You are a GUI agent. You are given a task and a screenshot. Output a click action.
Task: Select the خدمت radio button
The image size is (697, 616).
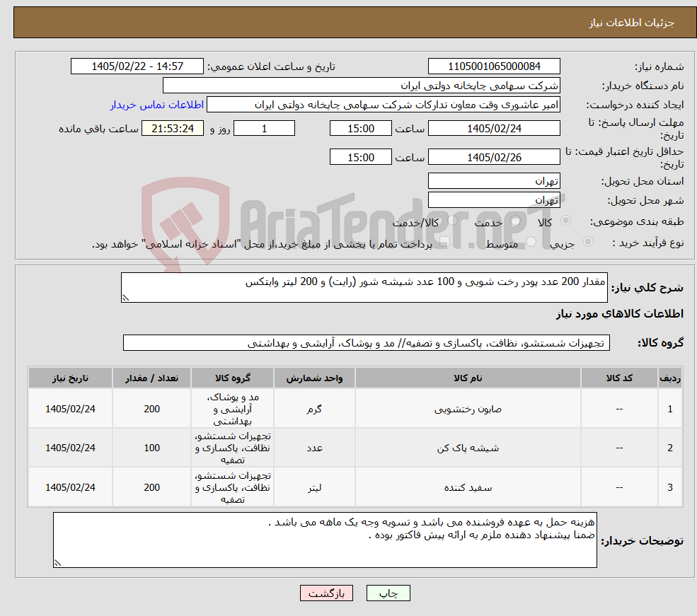click(516, 220)
